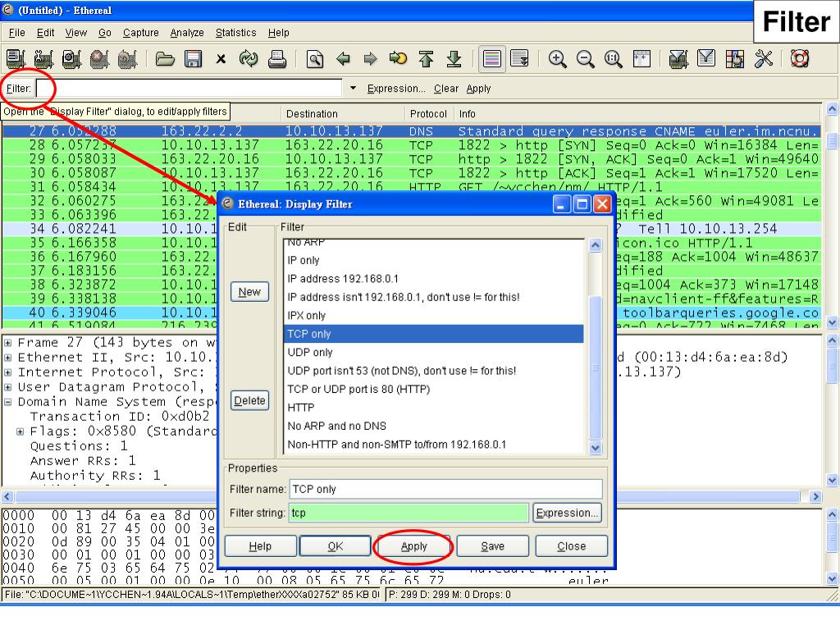
Task: Click the Filter: button on filter bar
Action: click(19, 89)
